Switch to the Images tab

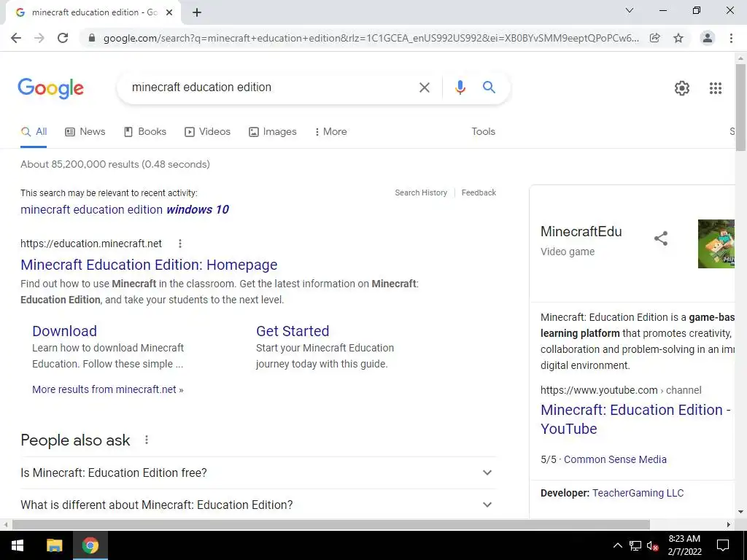point(273,132)
